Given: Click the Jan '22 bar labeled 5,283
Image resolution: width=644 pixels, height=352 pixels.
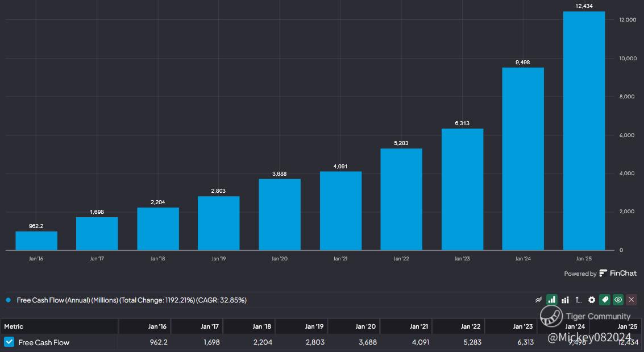Looking at the screenshot, I should [401, 199].
